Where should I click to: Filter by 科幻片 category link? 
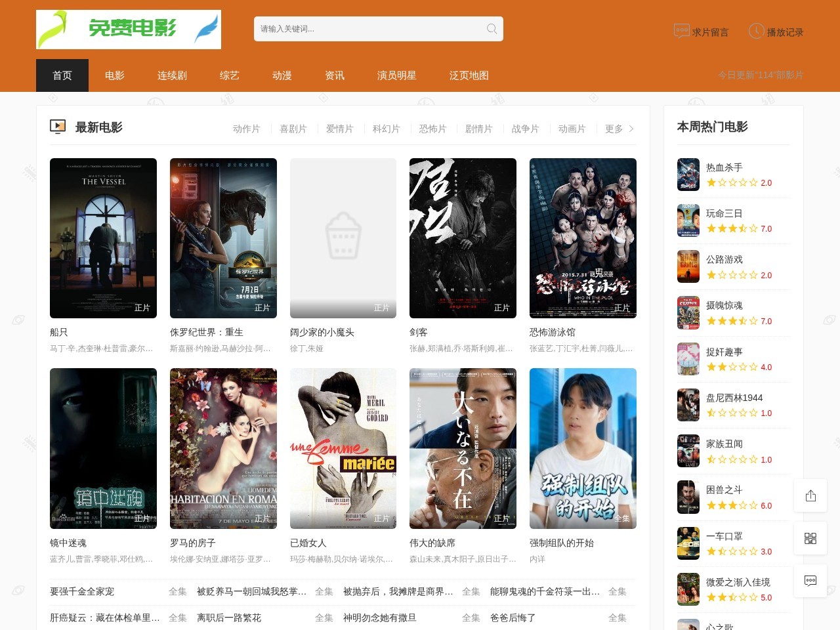tap(386, 129)
